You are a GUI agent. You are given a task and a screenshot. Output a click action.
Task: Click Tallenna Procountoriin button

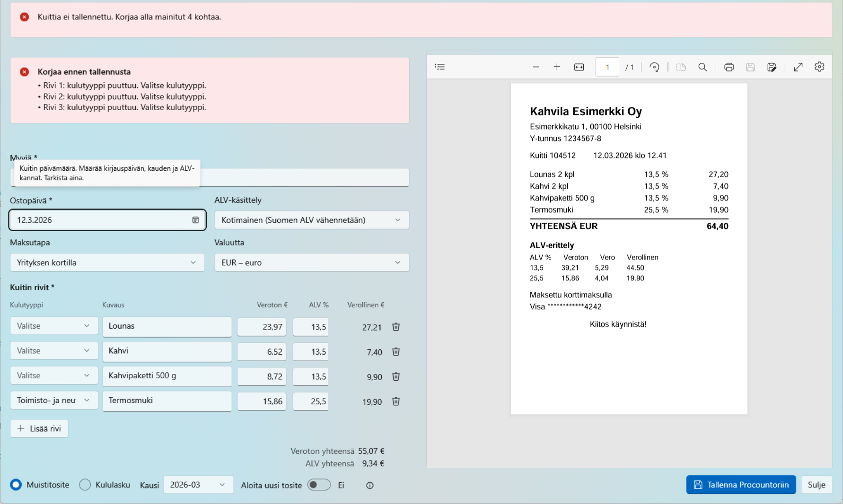coord(741,485)
